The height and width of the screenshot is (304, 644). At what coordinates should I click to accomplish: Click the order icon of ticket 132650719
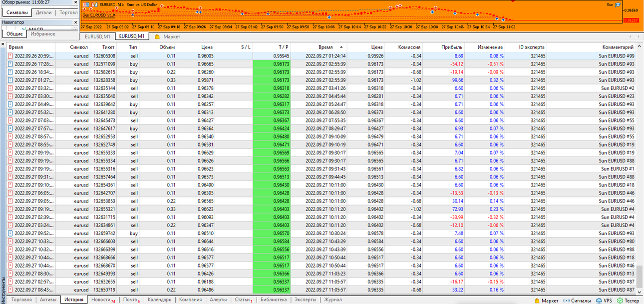[10, 289]
